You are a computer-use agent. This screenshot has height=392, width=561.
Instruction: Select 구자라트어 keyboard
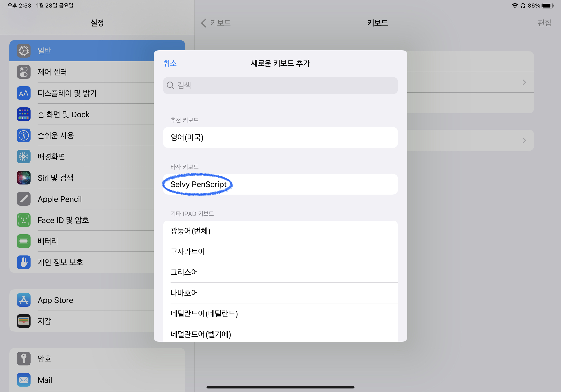point(280,251)
